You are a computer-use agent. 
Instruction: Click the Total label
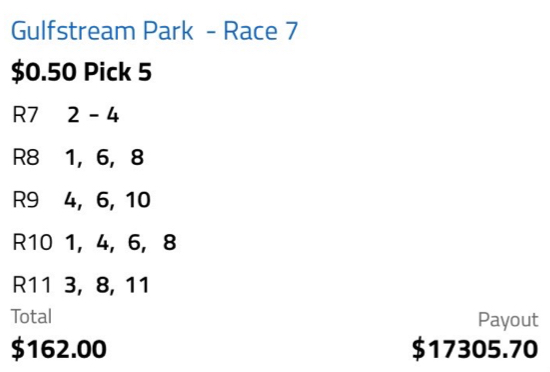pos(32,317)
